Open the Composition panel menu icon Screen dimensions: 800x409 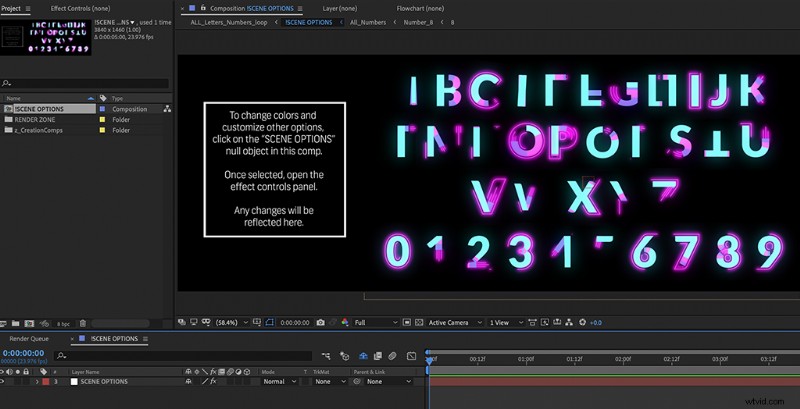(x=300, y=9)
